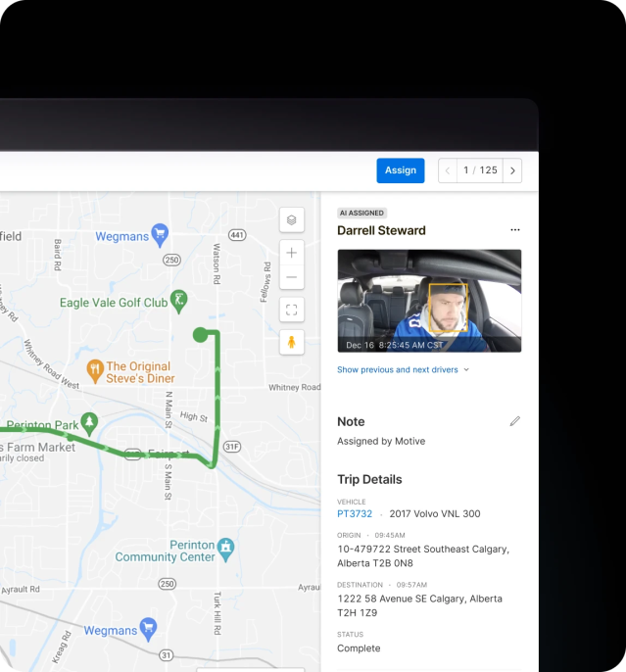Select the Street View pegman icon
Viewport: 626px width, 672px height.
point(291,342)
